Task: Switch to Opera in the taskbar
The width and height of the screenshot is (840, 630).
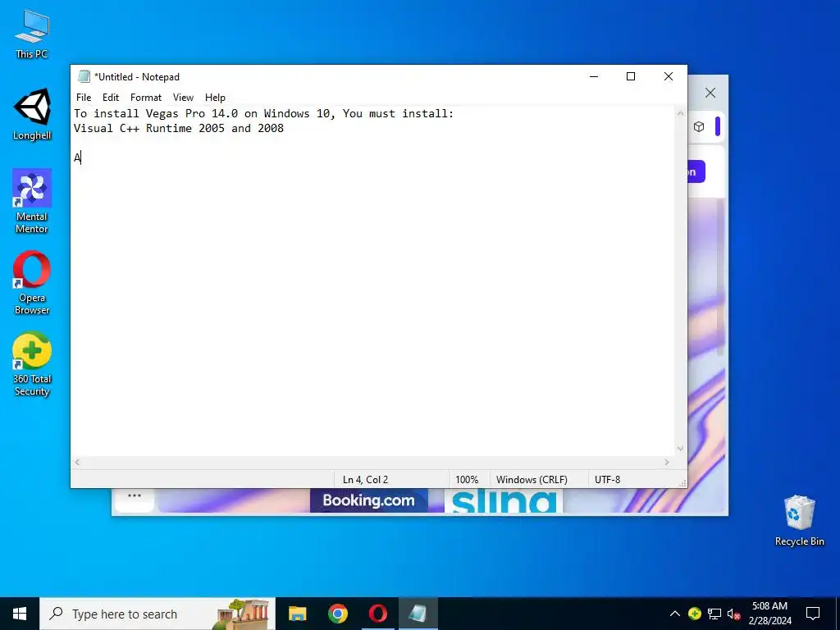Action: pyautogui.click(x=377, y=614)
